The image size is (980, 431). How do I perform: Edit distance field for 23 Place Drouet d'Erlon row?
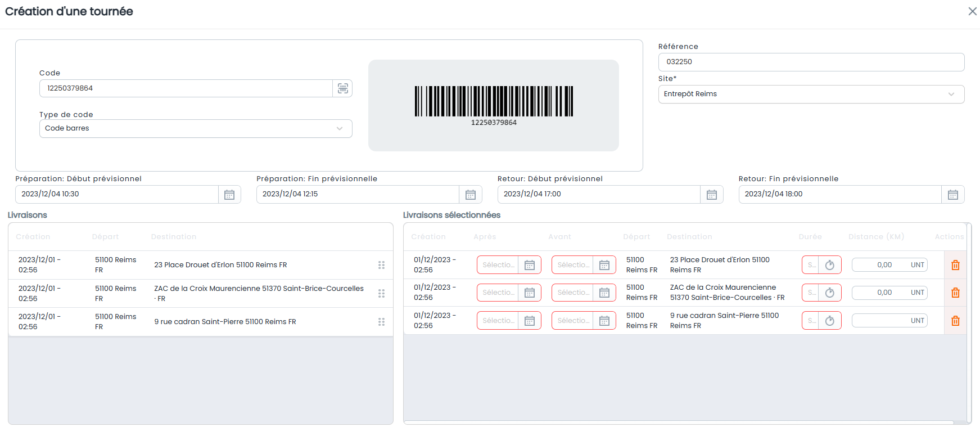coord(889,265)
